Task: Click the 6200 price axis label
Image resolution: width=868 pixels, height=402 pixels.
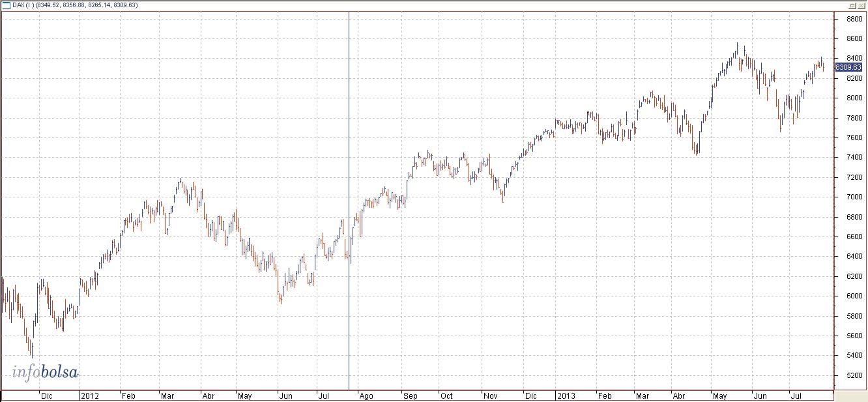Action: [x=854, y=276]
